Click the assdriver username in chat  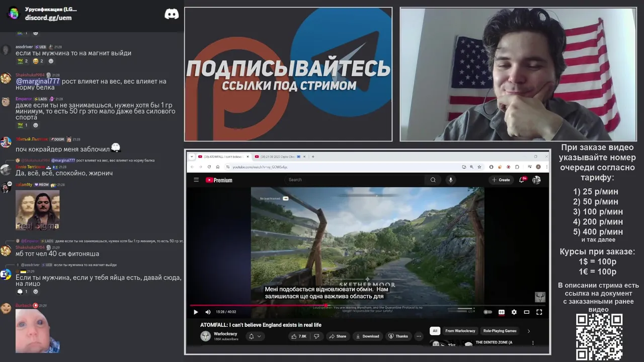[x=24, y=47]
